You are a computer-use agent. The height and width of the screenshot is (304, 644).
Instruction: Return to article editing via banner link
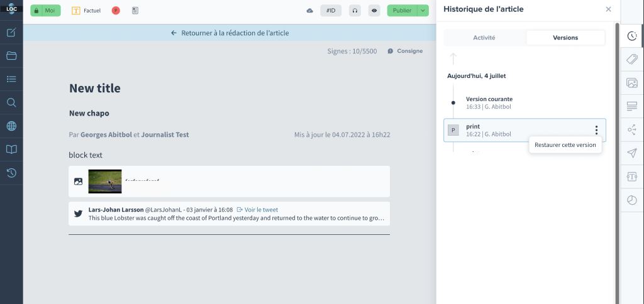[230, 33]
